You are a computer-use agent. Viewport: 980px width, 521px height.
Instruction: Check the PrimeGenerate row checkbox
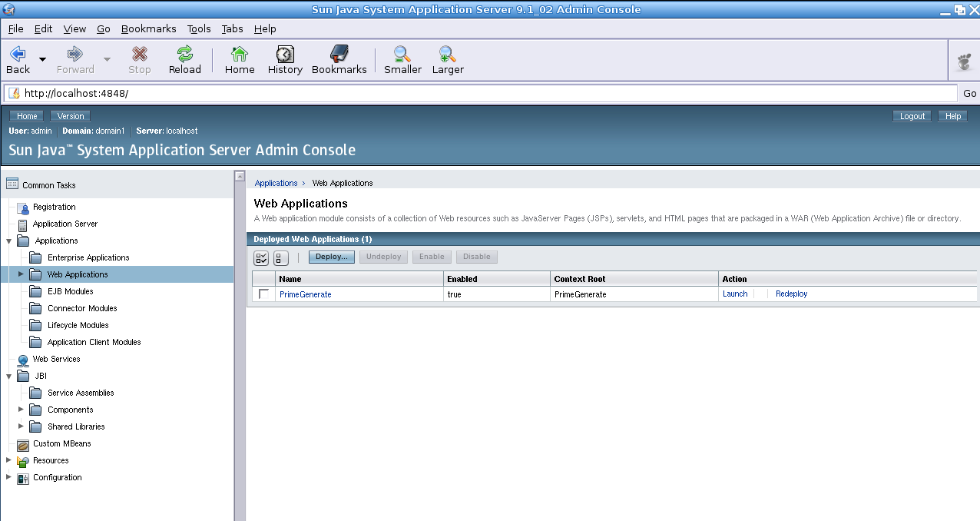coord(264,294)
